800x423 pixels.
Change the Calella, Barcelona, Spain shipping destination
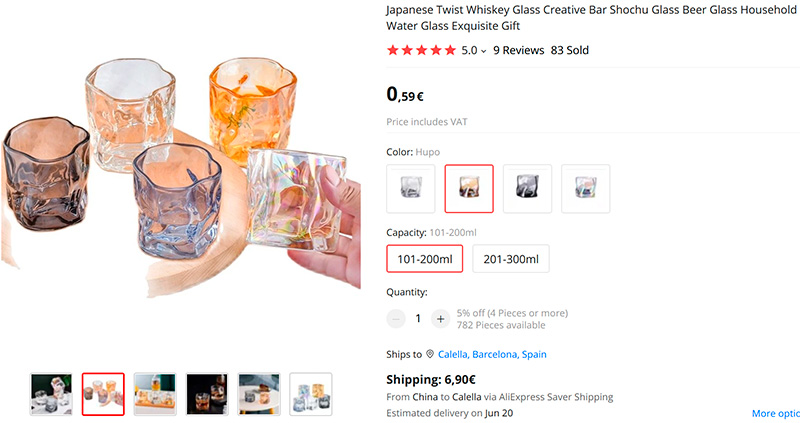tap(492, 354)
